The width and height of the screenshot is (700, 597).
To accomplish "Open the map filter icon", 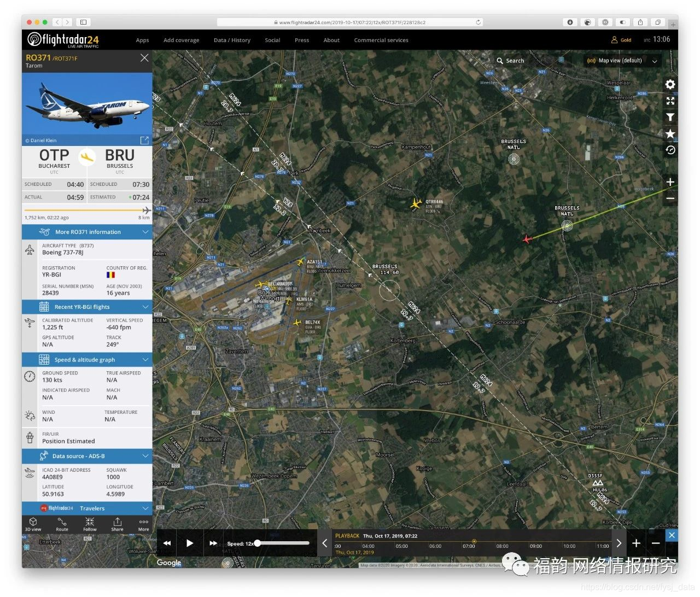I will click(670, 117).
